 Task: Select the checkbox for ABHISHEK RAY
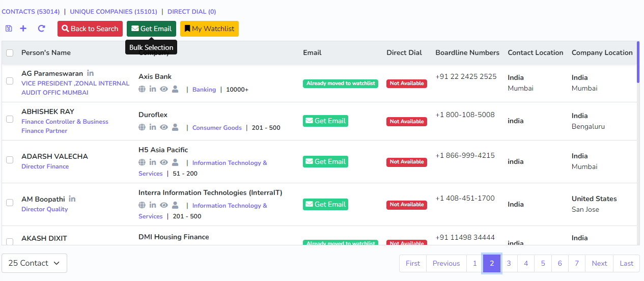pos(10,119)
